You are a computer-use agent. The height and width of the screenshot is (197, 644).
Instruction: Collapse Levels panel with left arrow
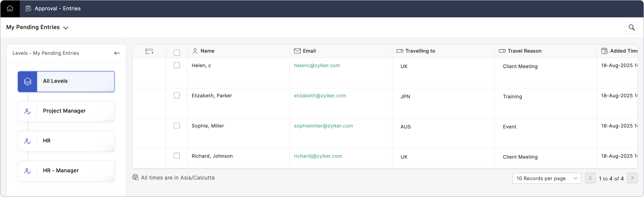click(117, 53)
